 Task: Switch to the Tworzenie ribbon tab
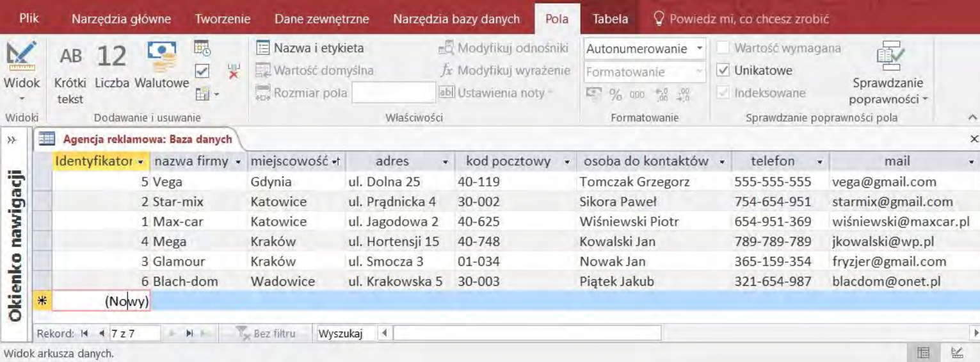tap(222, 19)
